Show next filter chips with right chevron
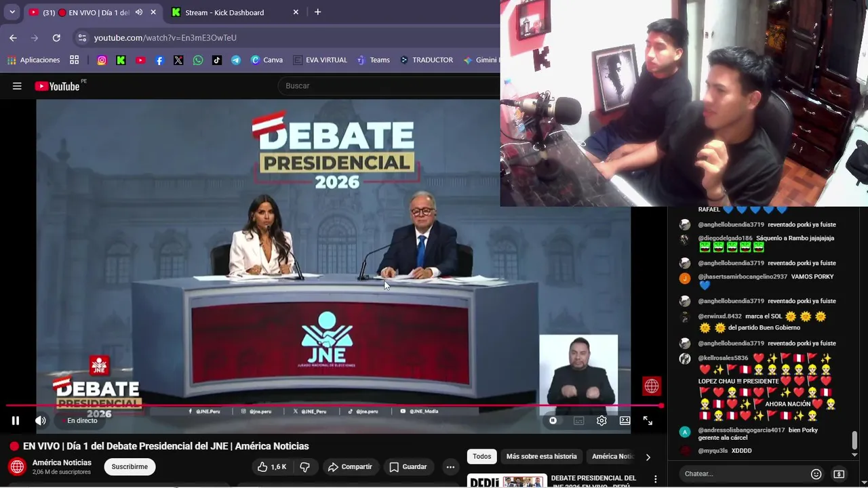 (648, 457)
